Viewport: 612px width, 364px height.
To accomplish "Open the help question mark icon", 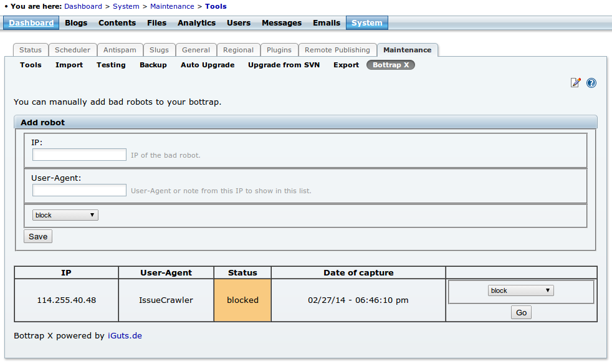I will (591, 83).
